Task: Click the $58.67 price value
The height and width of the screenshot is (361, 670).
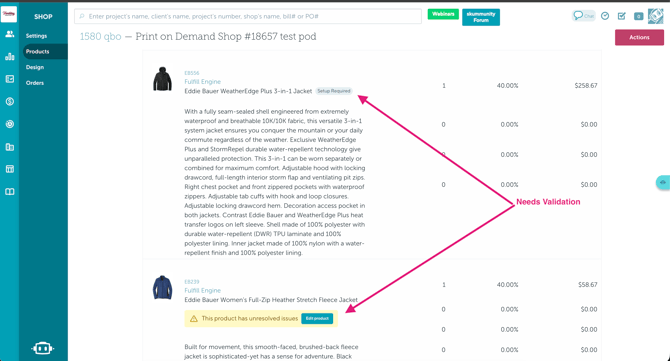Action: [588, 285]
